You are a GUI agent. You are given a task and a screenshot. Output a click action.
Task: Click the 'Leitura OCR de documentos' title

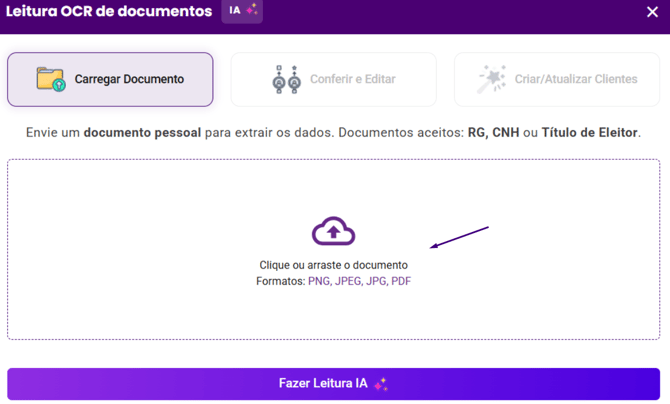[x=109, y=12]
